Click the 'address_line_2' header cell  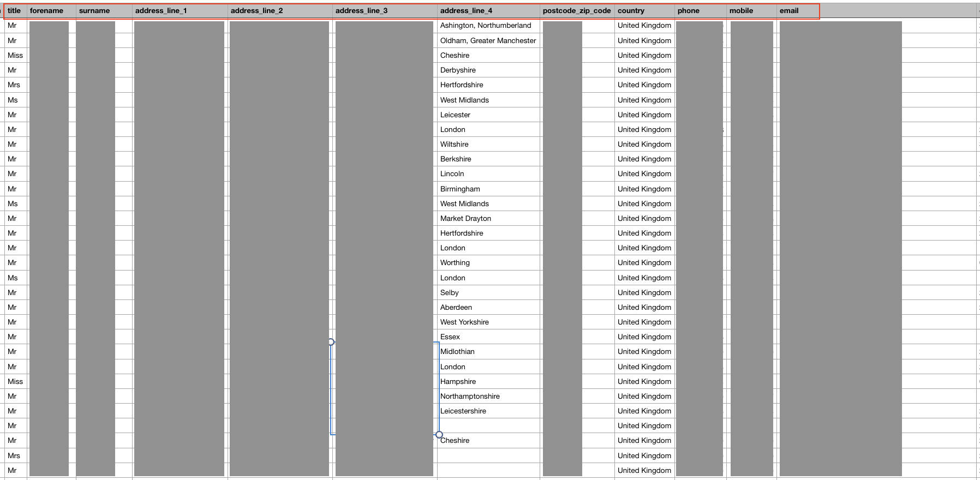point(280,11)
